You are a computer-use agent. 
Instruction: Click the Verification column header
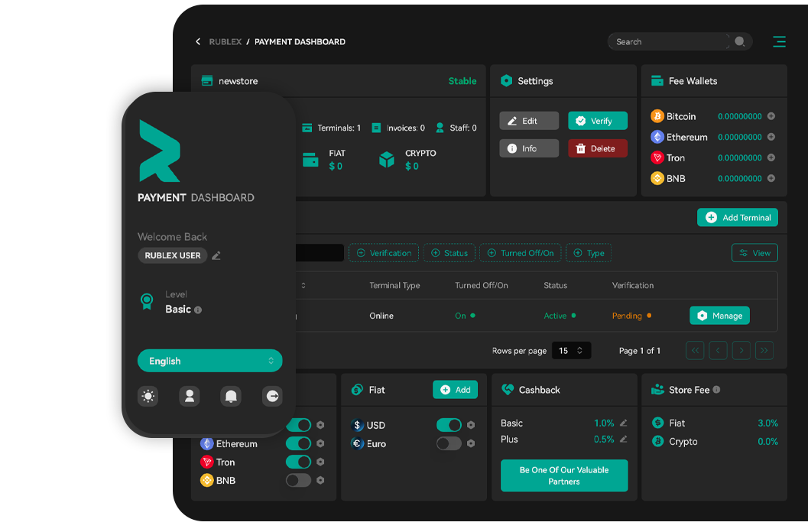point(633,286)
